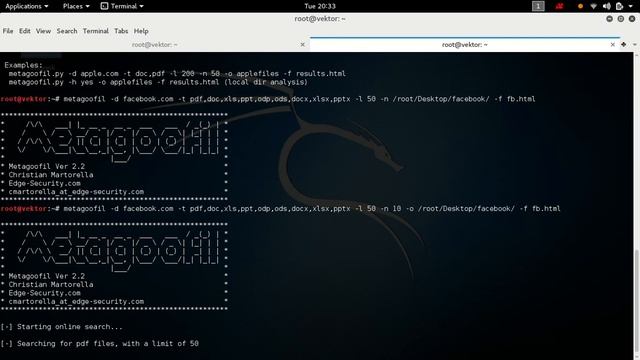Click the Terminal icon in top bar
640x360 pixels.
104,6
